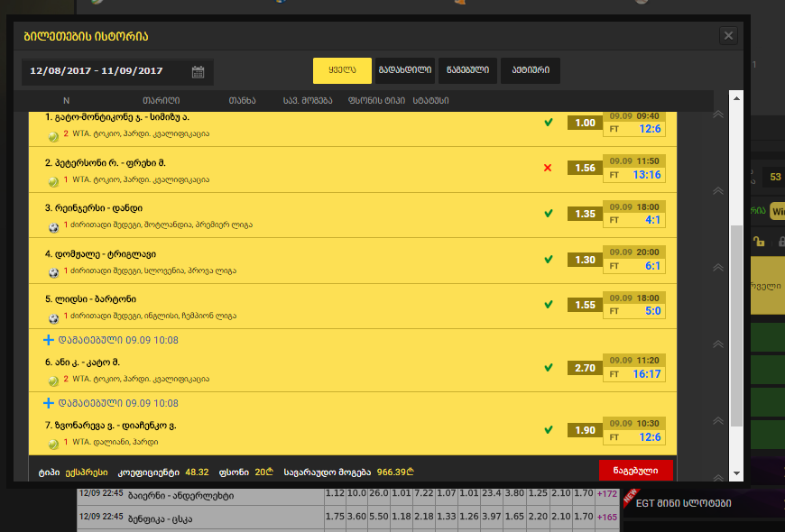Open the calendar date picker icon
The image size is (785, 532).
(x=198, y=71)
